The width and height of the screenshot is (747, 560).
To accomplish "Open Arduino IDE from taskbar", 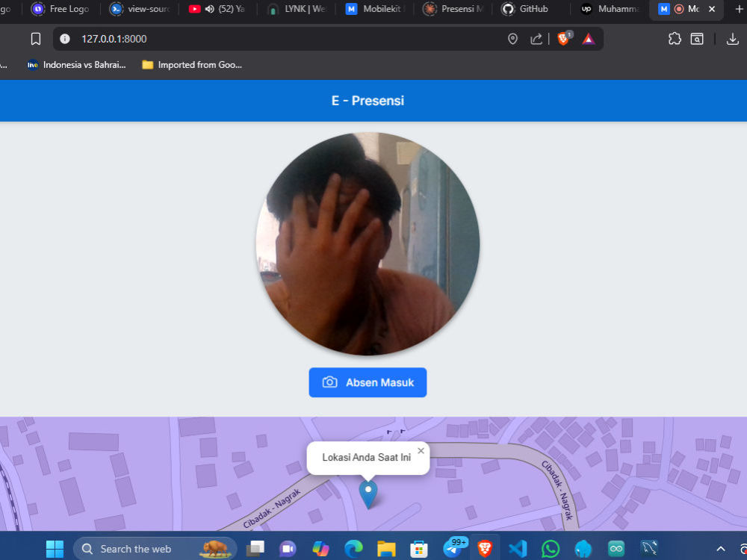I will (616, 549).
